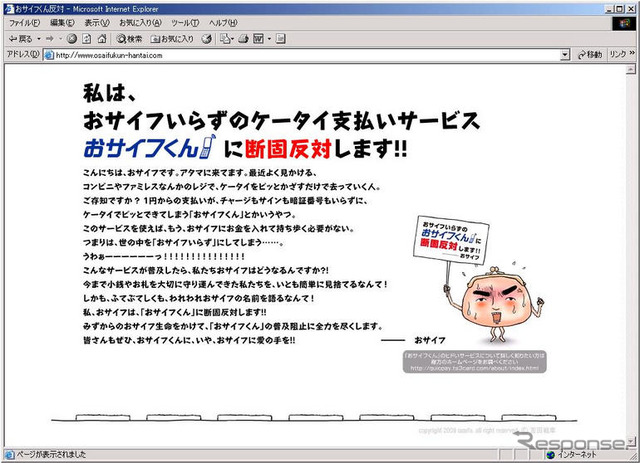640x463 pixels.
Task: Click the おサイフくん blue logo
Action: click(x=149, y=147)
